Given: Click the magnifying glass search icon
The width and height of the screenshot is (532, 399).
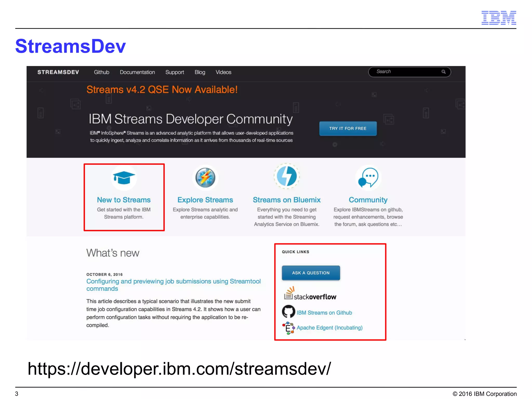Looking at the screenshot, I should (443, 72).
